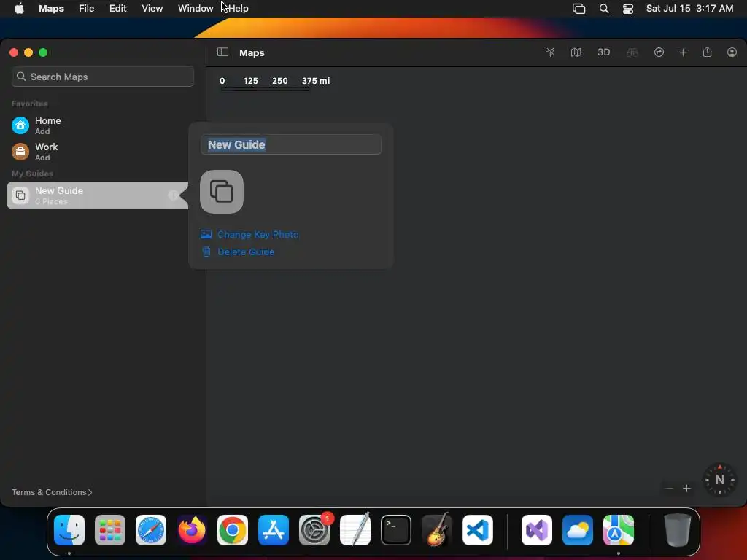Open the Directions toolbar icon
Screen dimensions: 747x560
[659, 52]
